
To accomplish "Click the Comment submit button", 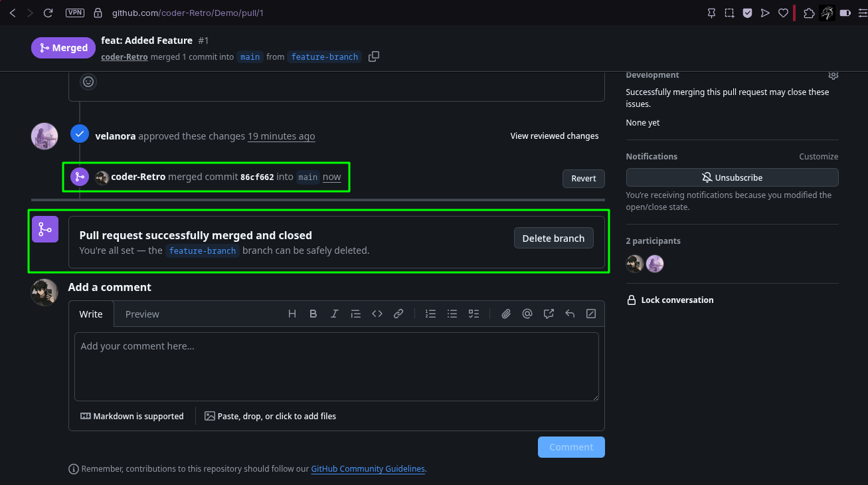I will pos(571,447).
